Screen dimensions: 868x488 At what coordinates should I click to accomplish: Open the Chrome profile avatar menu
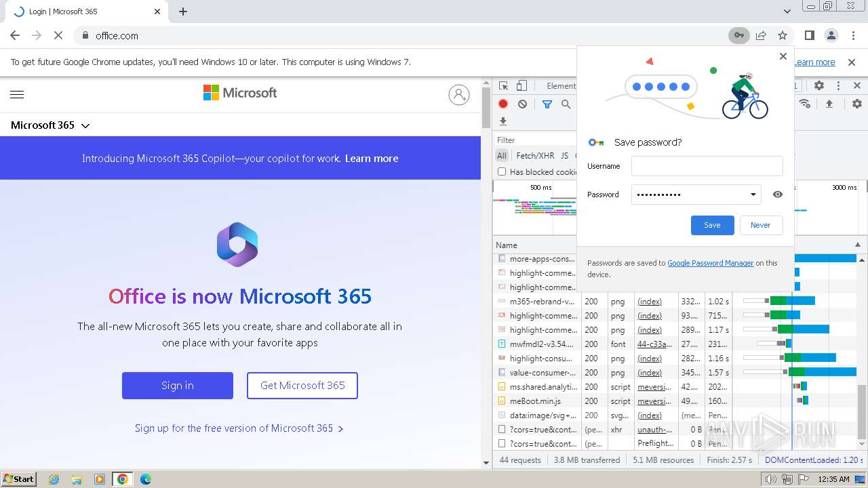(x=831, y=35)
